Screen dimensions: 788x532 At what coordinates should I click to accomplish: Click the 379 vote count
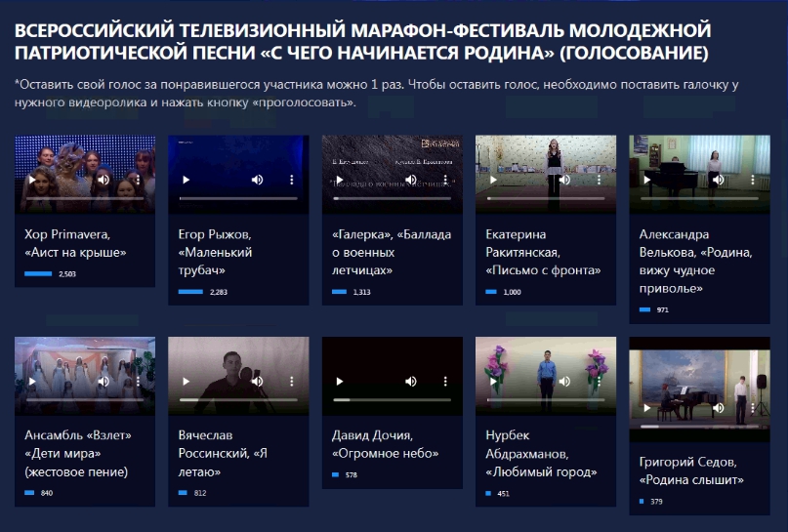(x=656, y=502)
